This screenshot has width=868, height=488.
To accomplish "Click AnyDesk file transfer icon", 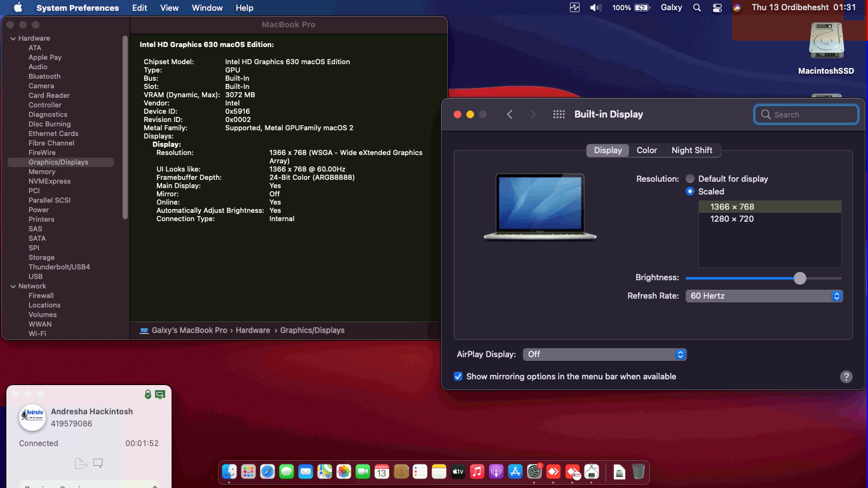I will (x=81, y=463).
